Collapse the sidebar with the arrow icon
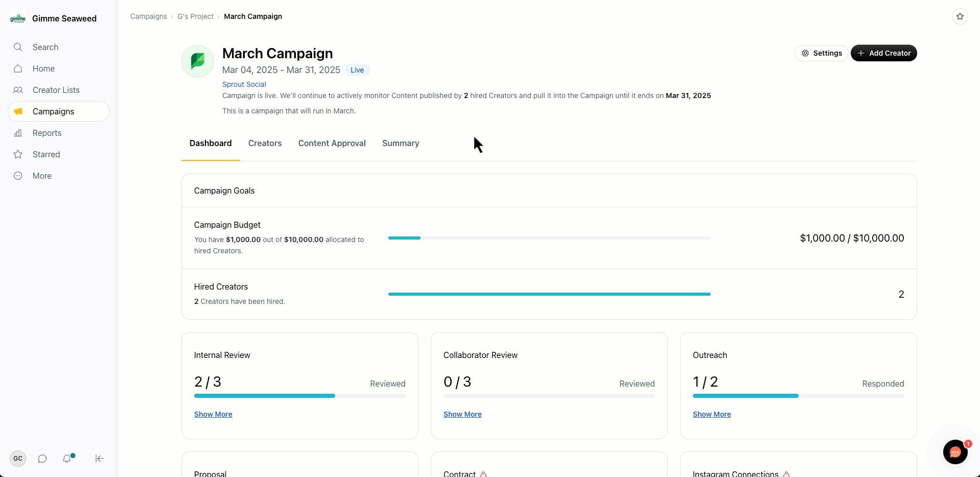Image resolution: width=980 pixels, height=477 pixels. coord(100,459)
